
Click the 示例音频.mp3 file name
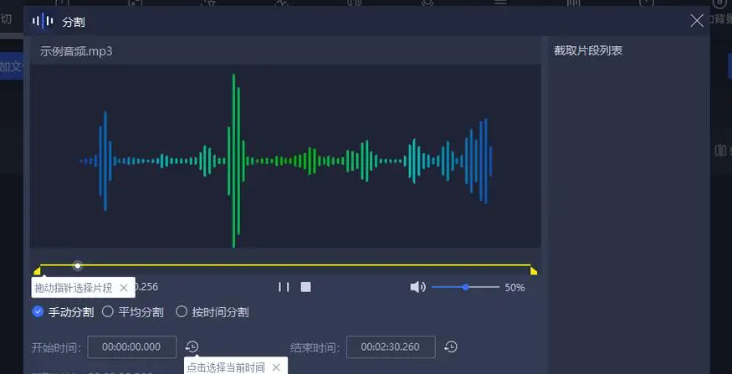(x=76, y=51)
